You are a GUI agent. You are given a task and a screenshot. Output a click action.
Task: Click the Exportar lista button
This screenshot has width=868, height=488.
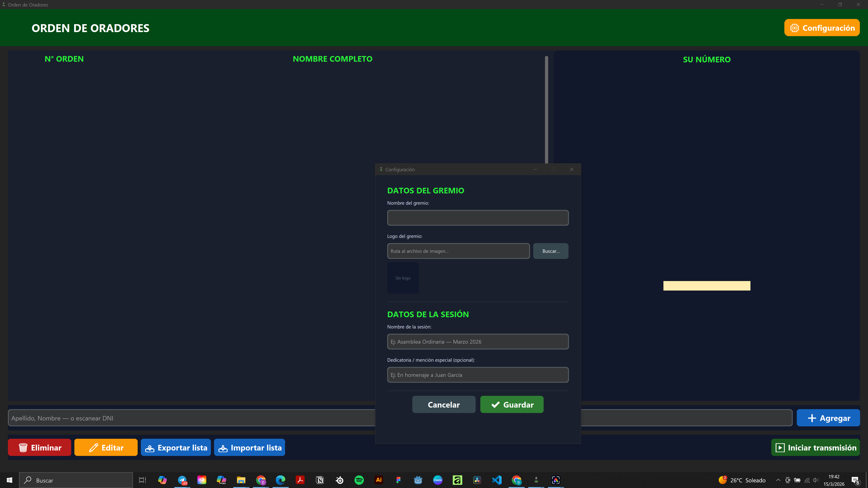pos(176,447)
